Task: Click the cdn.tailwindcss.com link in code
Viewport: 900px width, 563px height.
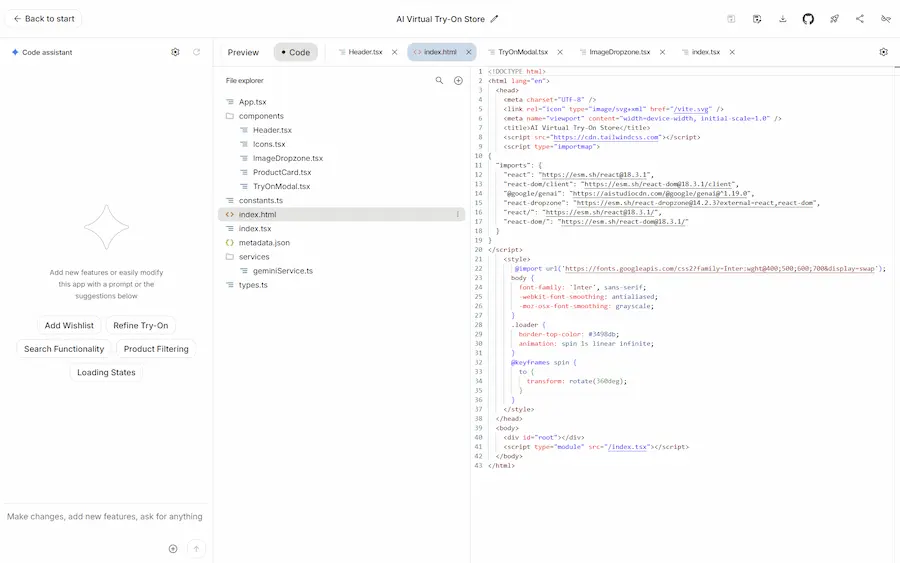Action: tap(606, 137)
